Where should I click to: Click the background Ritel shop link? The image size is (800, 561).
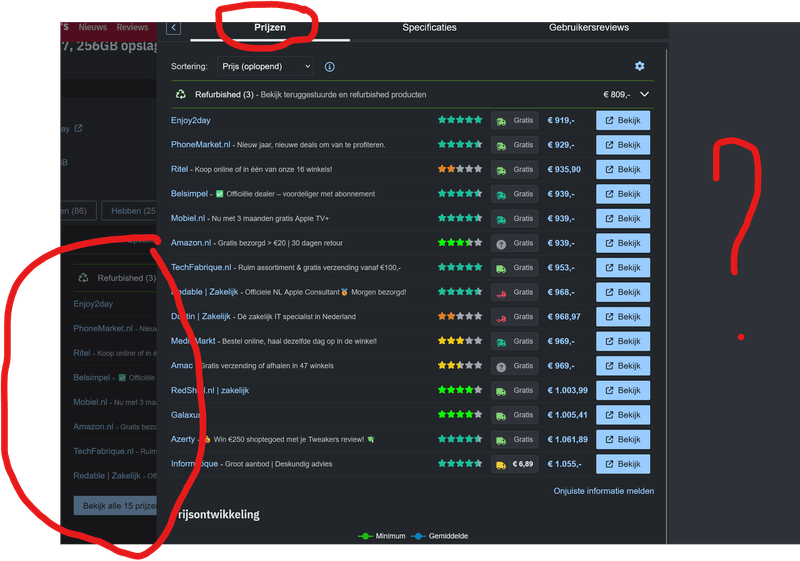coord(82,353)
